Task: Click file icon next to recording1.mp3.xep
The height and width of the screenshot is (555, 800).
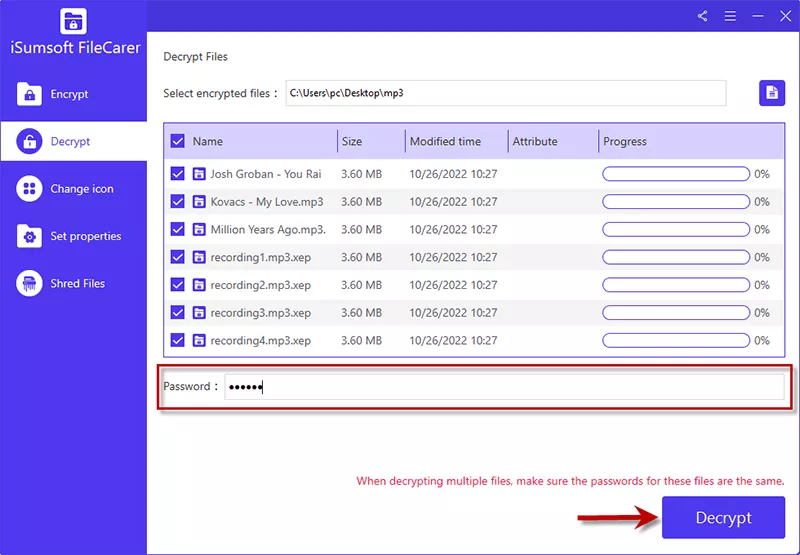Action: coord(199,257)
